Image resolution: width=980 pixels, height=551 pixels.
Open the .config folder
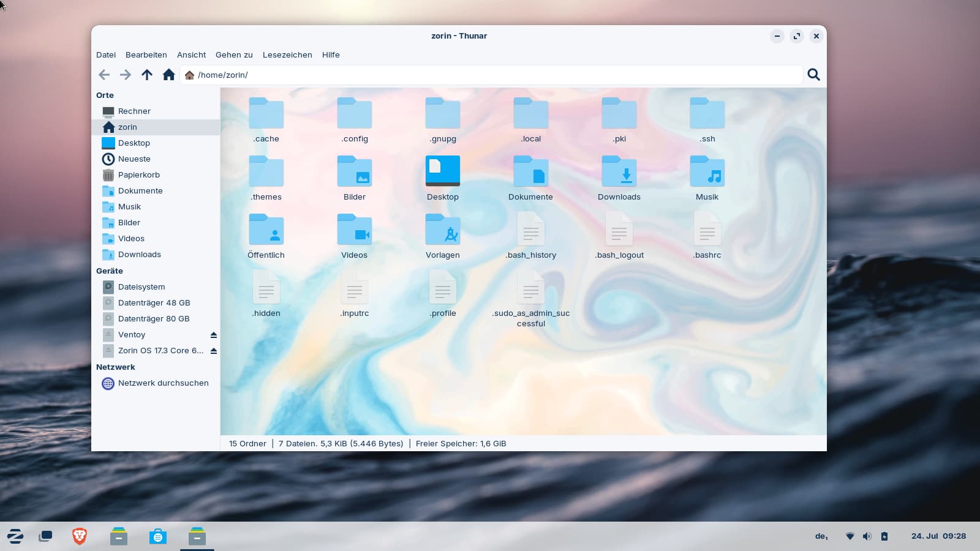click(355, 120)
